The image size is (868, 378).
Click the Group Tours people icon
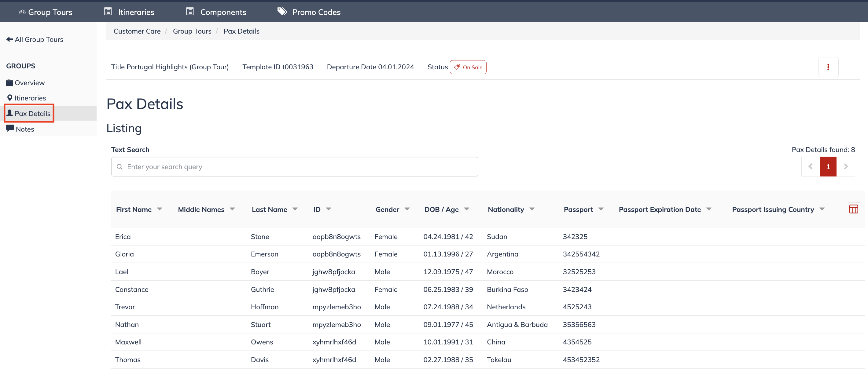pyautogui.click(x=22, y=12)
